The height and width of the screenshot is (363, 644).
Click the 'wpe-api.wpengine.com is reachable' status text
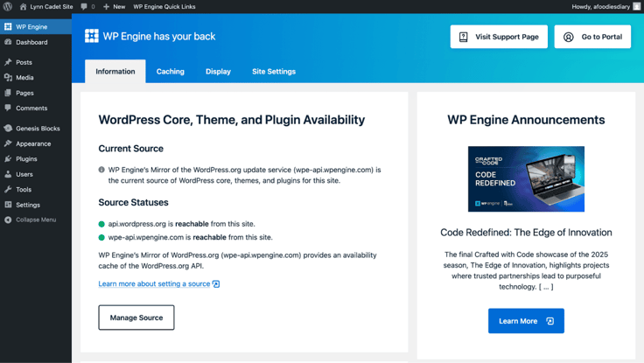(190, 237)
